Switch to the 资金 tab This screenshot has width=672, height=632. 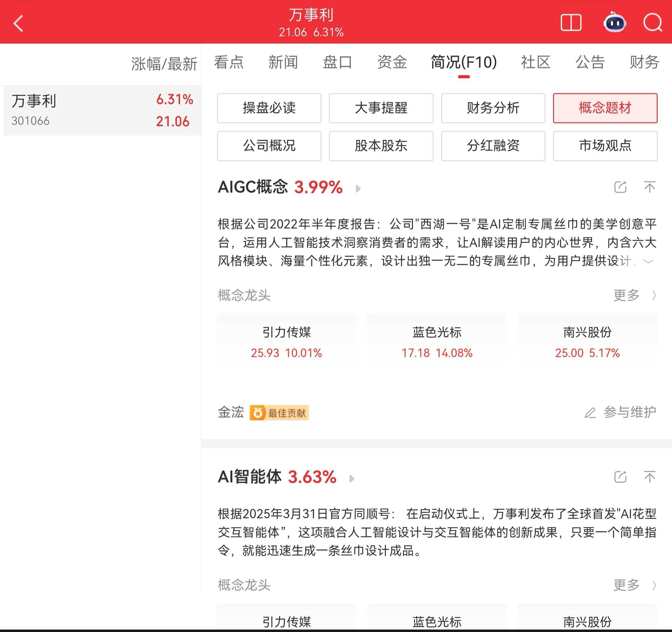(x=392, y=62)
